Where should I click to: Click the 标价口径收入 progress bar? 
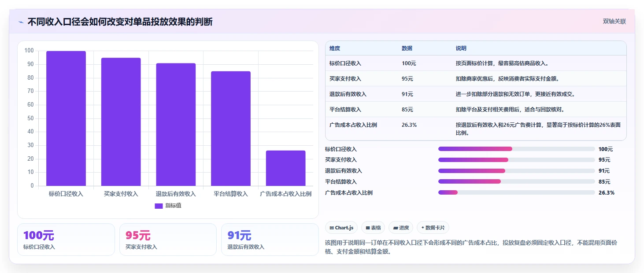517,149
